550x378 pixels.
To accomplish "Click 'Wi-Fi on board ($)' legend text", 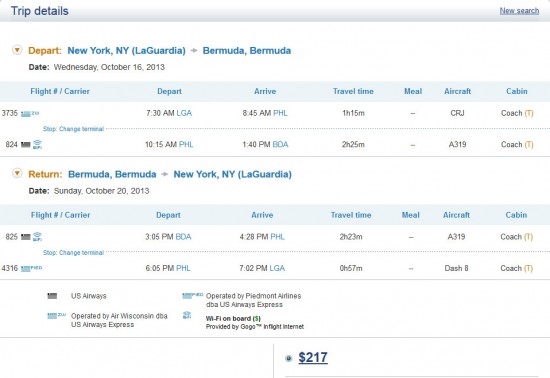I will (233, 318).
